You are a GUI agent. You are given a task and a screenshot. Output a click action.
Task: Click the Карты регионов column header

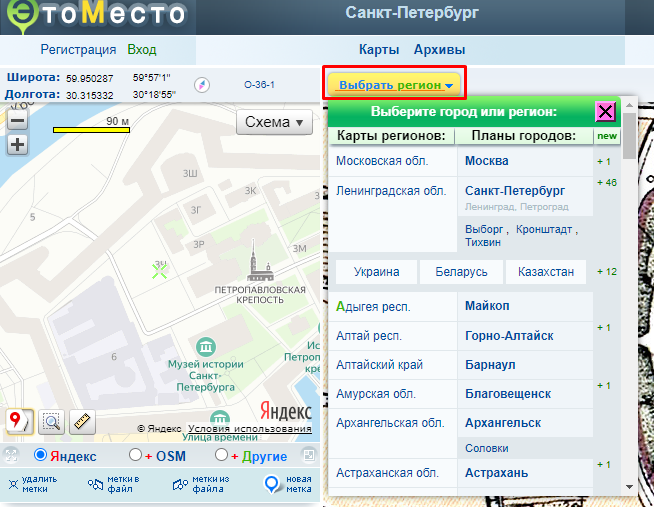click(x=391, y=136)
